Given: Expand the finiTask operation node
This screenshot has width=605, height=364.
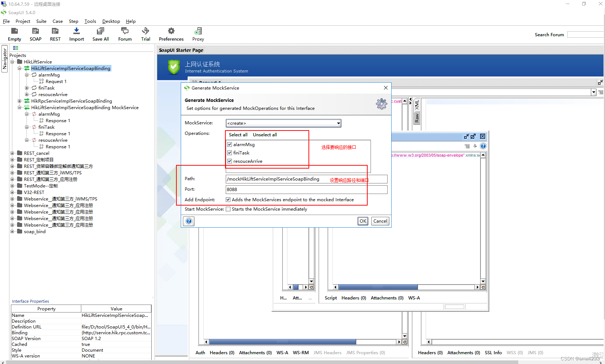Looking at the screenshot, I should [x=27, y=88].
